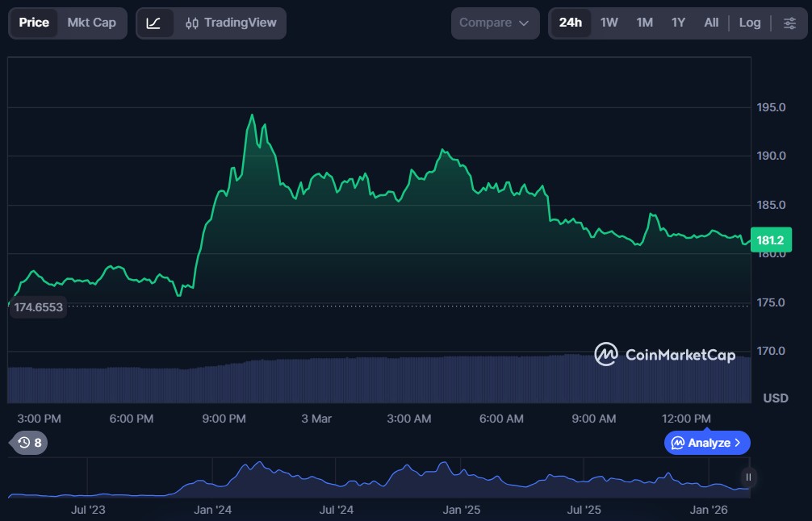The height and width of the screenshot is (521, 812).
Task: Switch to the 1W timeframe
Action: tap(609, 23)
